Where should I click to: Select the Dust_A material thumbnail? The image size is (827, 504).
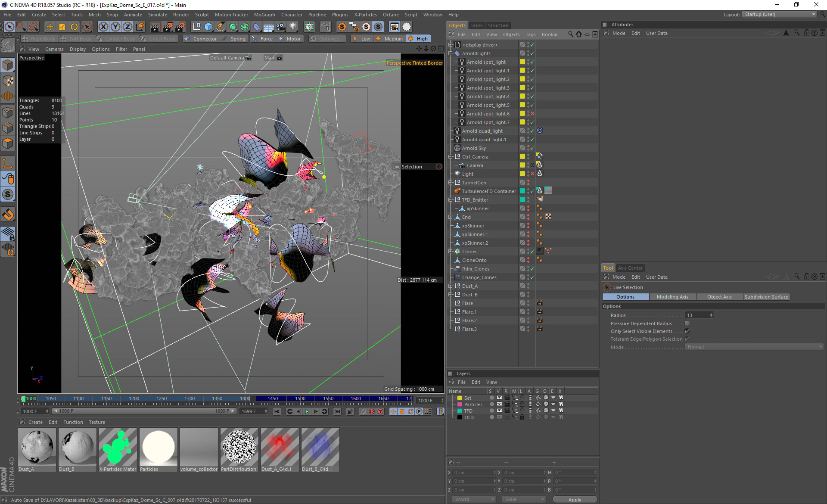[37, 447]
